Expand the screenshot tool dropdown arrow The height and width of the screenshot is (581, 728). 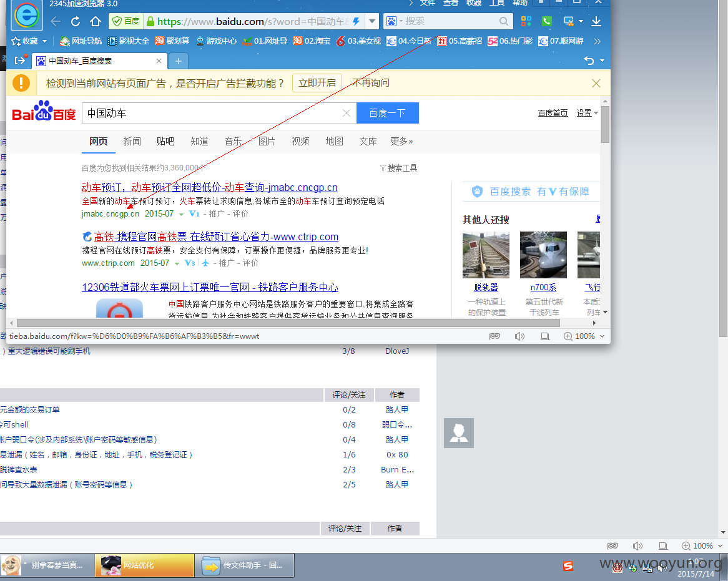point(581,21)
